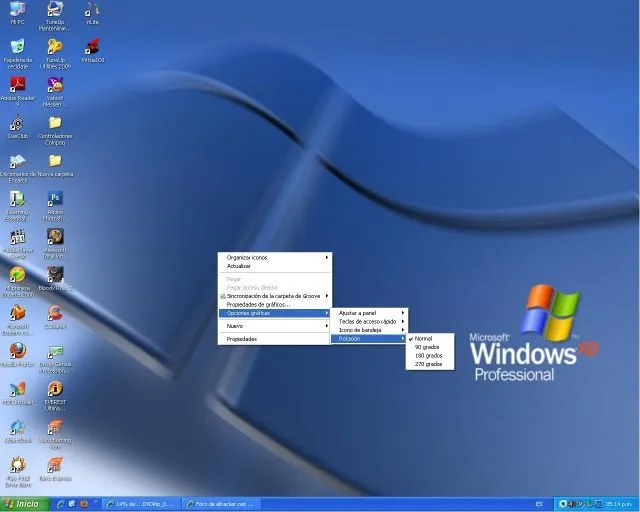This screenshot has width=640, height=512.
Task: Launch Nero Express desktop shortcut
Action: coord(55,469)
